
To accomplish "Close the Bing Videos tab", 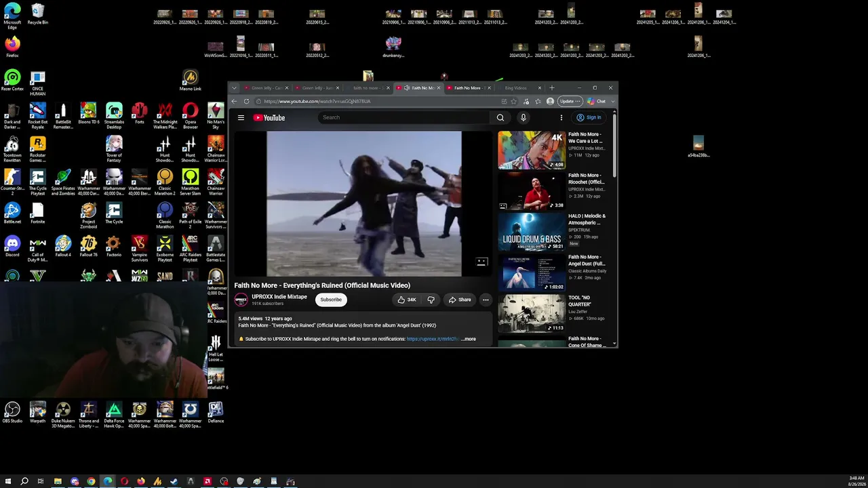I will coord(540,88).
